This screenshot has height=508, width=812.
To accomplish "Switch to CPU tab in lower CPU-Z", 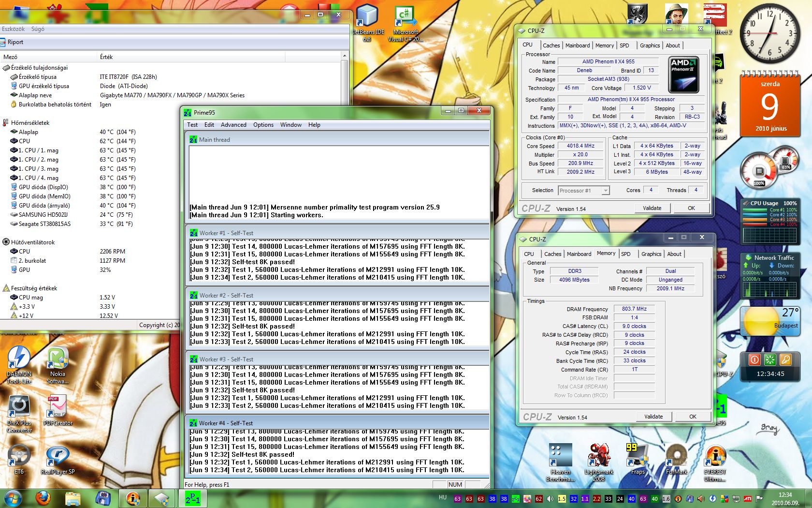I will (x=529, y=254).
